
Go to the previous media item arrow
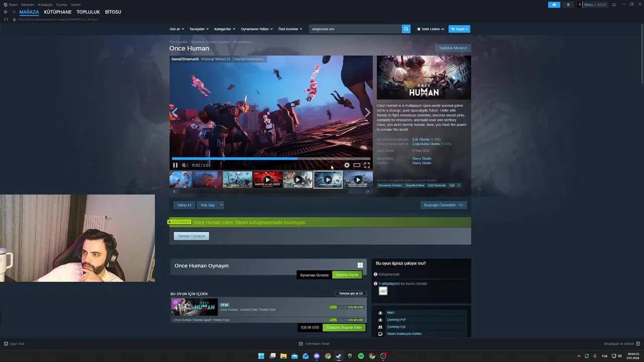tap(175, 113)
